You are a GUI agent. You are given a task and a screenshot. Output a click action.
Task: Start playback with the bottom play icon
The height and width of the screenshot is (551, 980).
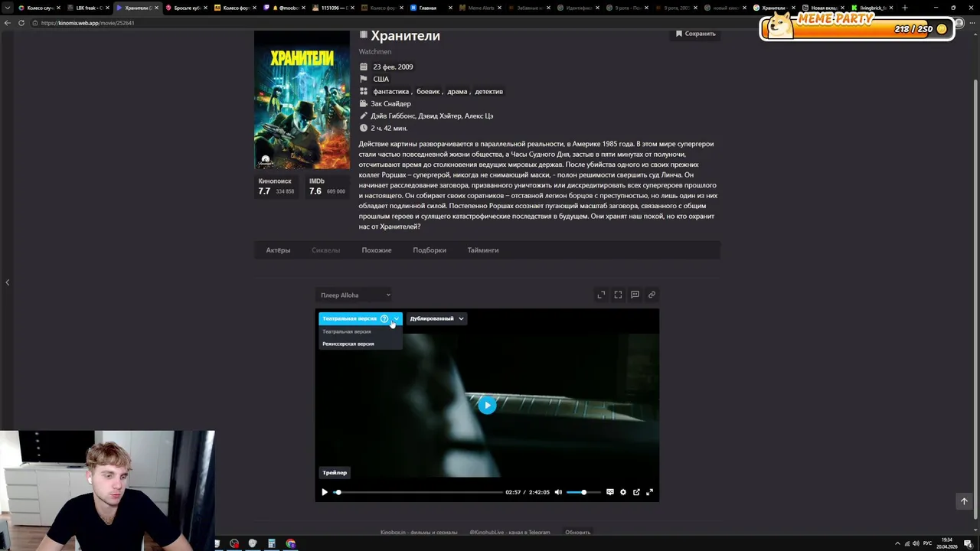pos(325,492)
